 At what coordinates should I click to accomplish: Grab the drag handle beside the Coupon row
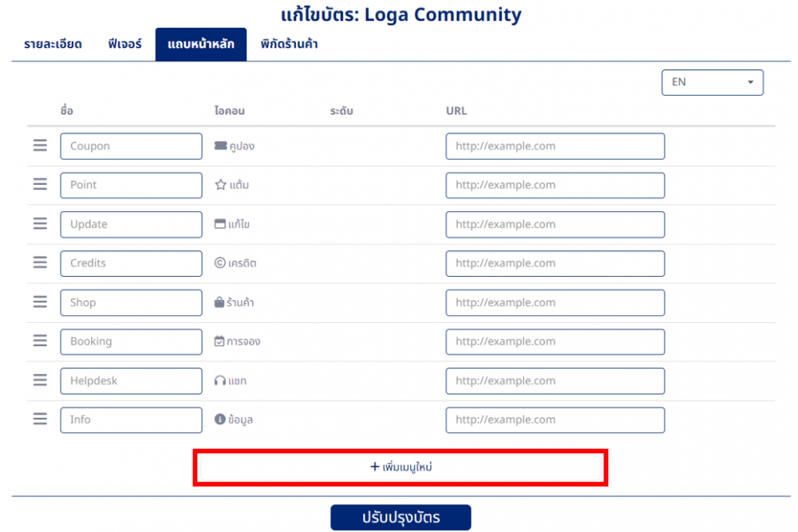[39, 146]
